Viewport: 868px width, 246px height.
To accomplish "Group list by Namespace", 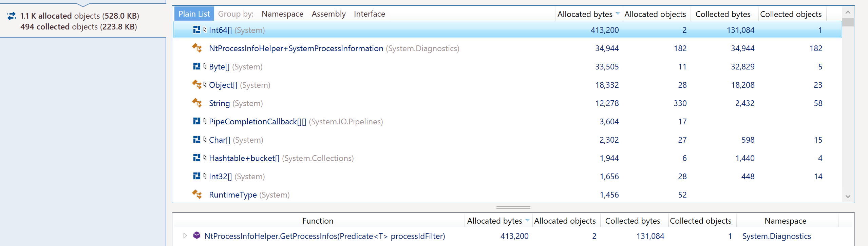I will [x=282, y=14].
